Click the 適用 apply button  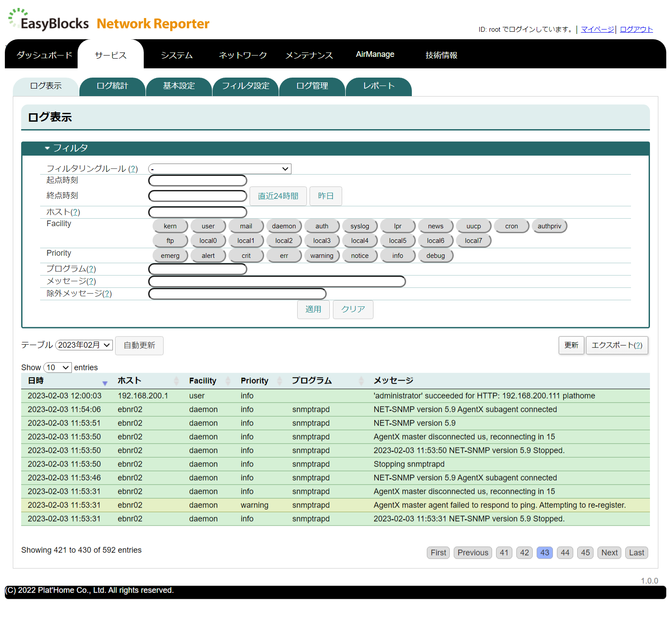coord(314,309)
